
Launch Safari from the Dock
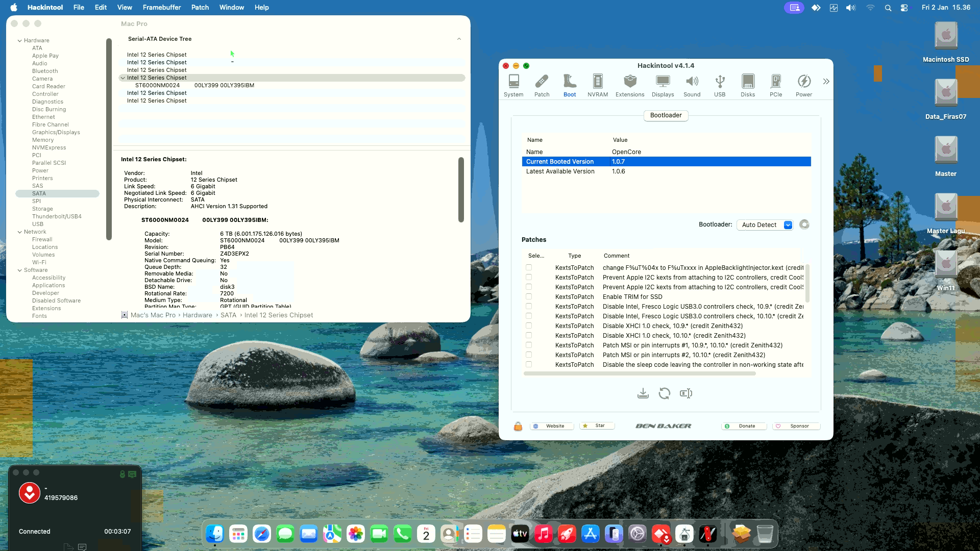pyautogui.click(x=262, y=534)
